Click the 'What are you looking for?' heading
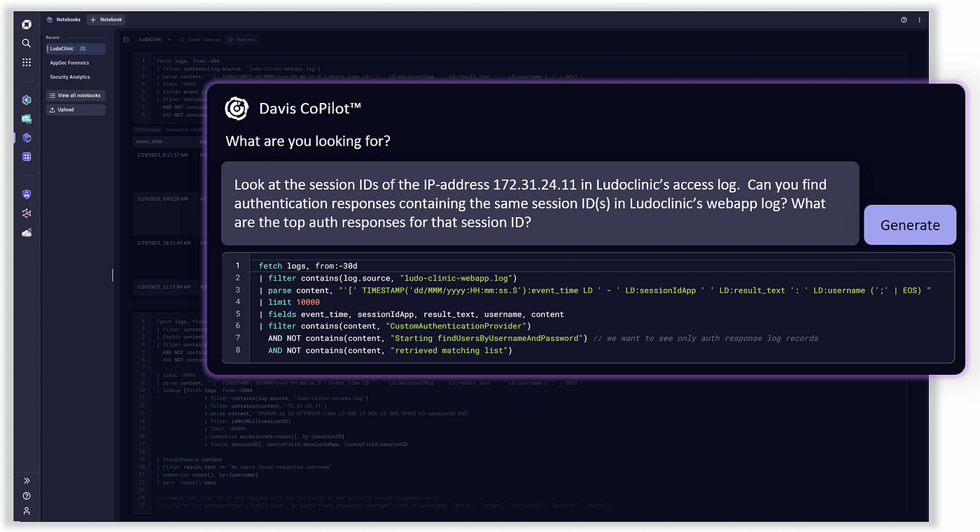The width and height of the screenshot is (980, 532). (x=308, y=141)
